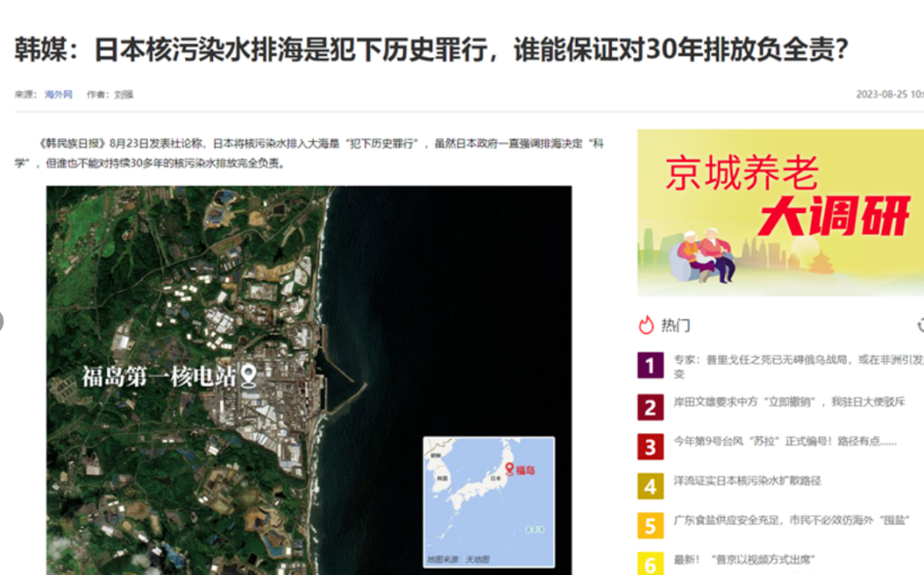Open the 京城养老大调研 banner
The image size is (924, 575).
coord(780,212)
